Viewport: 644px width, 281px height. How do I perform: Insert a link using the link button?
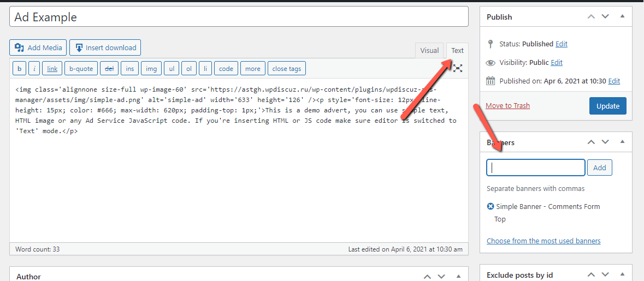(x=52, y=69)
